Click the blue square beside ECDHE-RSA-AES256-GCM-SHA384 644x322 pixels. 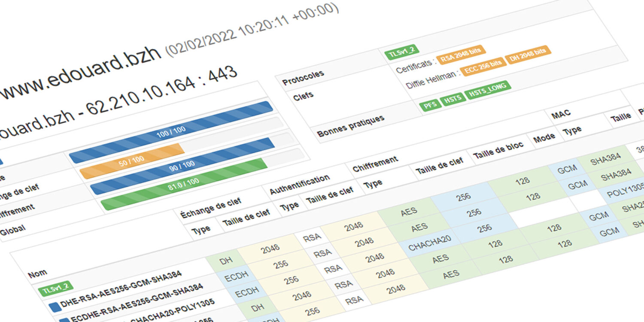click(x=64, y=320)
